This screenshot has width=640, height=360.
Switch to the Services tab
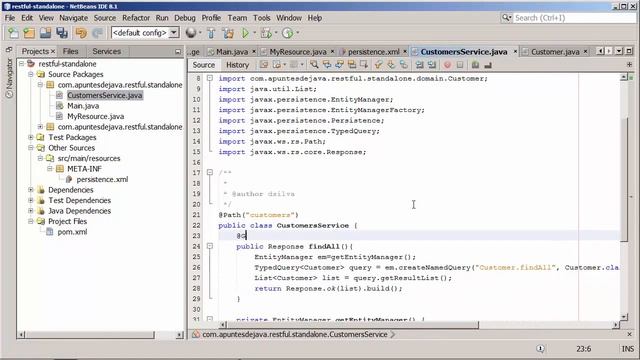(106, 51)
